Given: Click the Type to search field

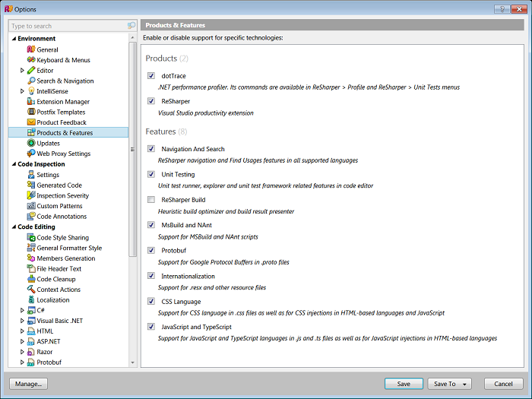Looking at the screenshot, I should [67, 26].
